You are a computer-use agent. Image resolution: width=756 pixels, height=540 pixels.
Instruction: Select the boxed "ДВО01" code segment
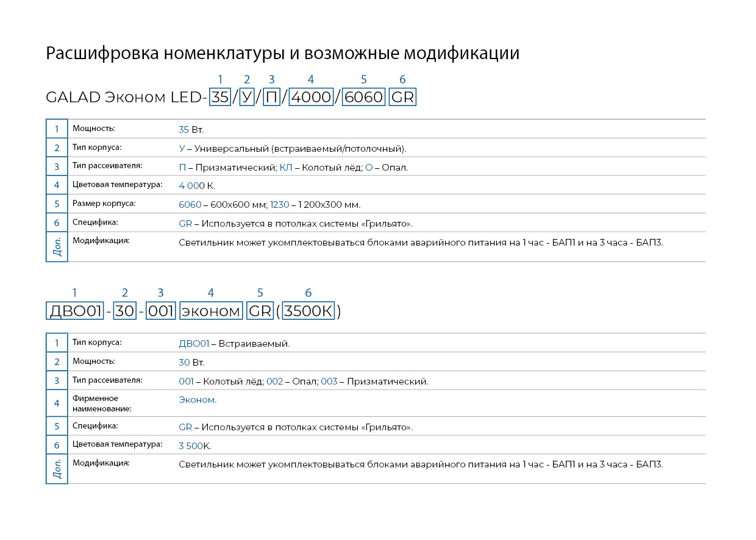[74, 311]
